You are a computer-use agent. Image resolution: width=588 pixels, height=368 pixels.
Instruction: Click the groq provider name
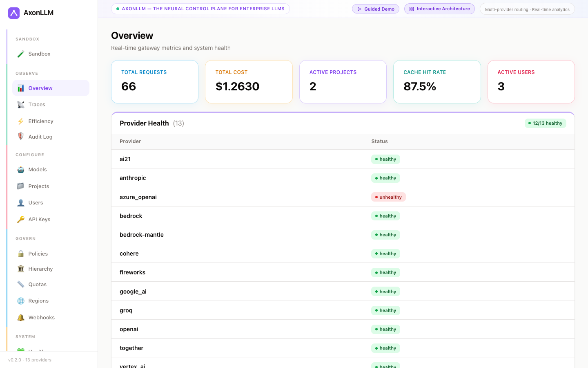(126, 310)
